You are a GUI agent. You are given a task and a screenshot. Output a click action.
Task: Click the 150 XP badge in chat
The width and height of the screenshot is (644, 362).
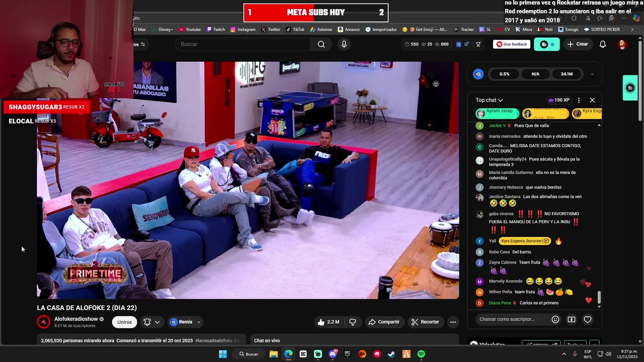pyautogui.click(x=559, y=100)
